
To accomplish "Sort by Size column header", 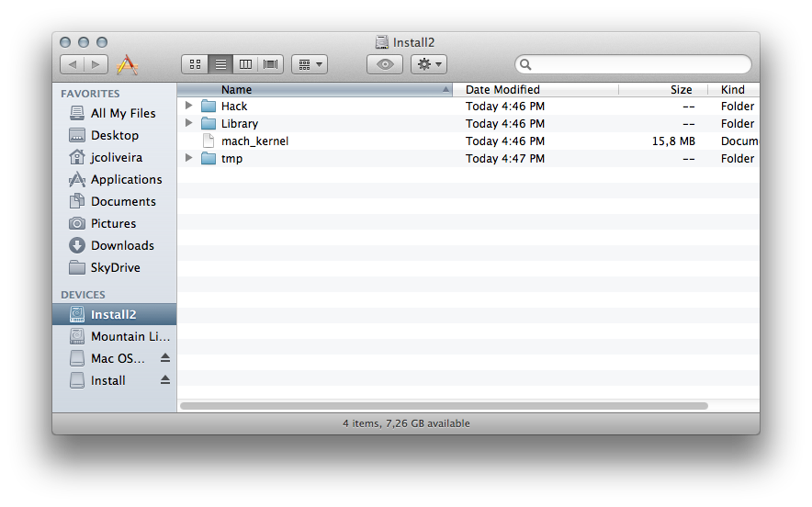I will point(663,90).
